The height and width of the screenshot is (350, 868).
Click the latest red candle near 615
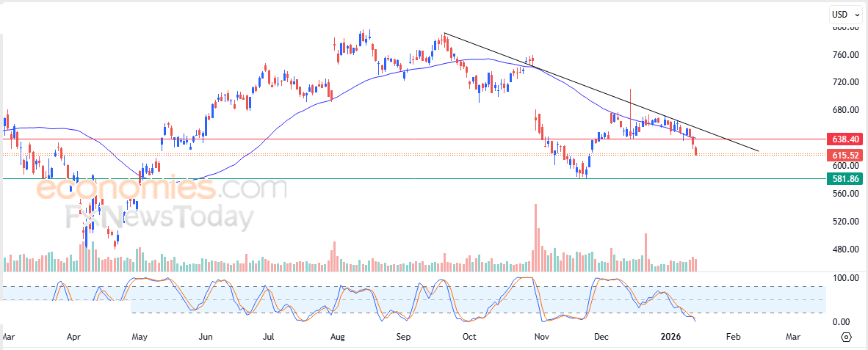pyautogui.click(x=696, y=151)
